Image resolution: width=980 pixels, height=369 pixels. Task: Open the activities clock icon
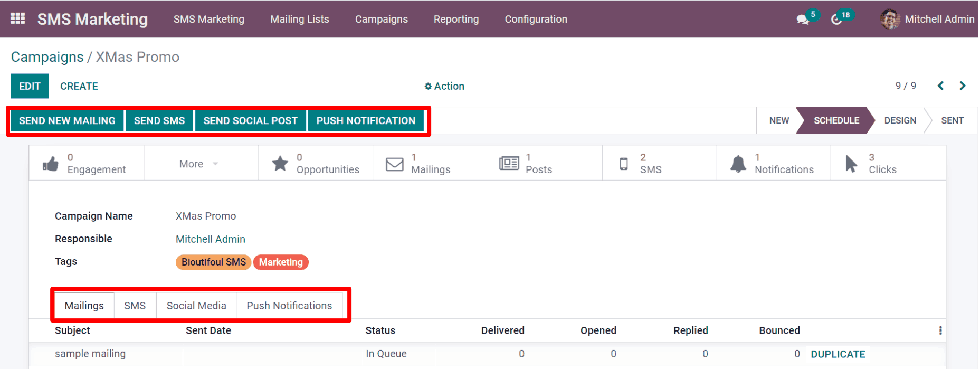[836, 20]
